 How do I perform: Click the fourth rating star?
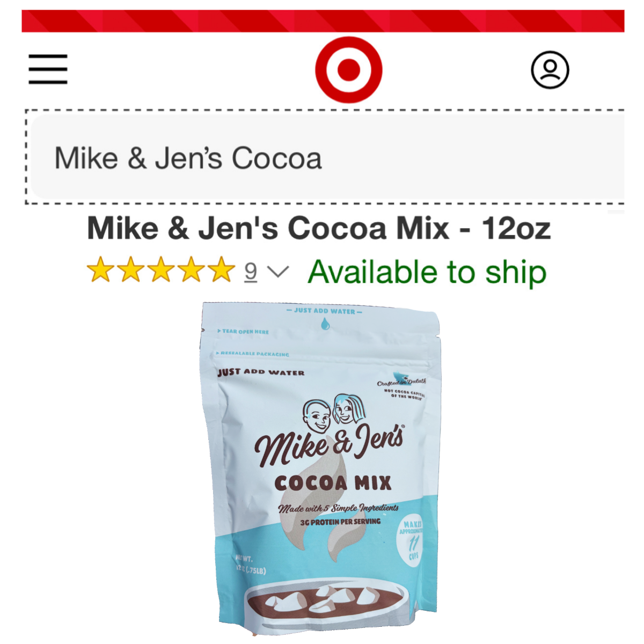point(191,269)
